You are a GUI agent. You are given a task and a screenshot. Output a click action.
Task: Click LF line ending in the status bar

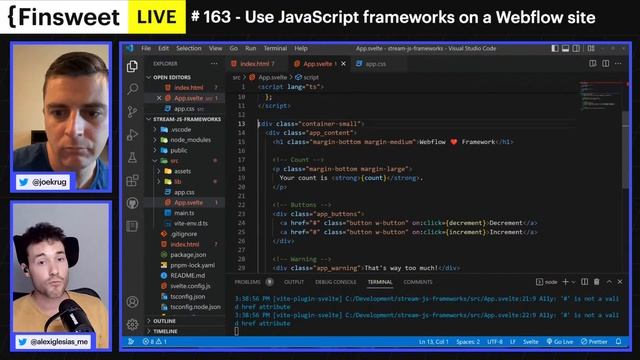pyautogui.click(x=513, y=342)
